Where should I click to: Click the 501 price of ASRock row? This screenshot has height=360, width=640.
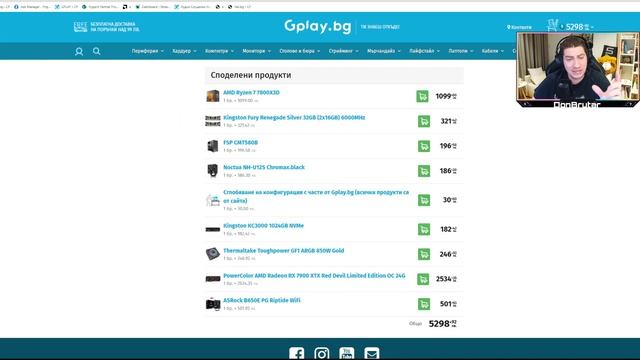pos(448,304)
